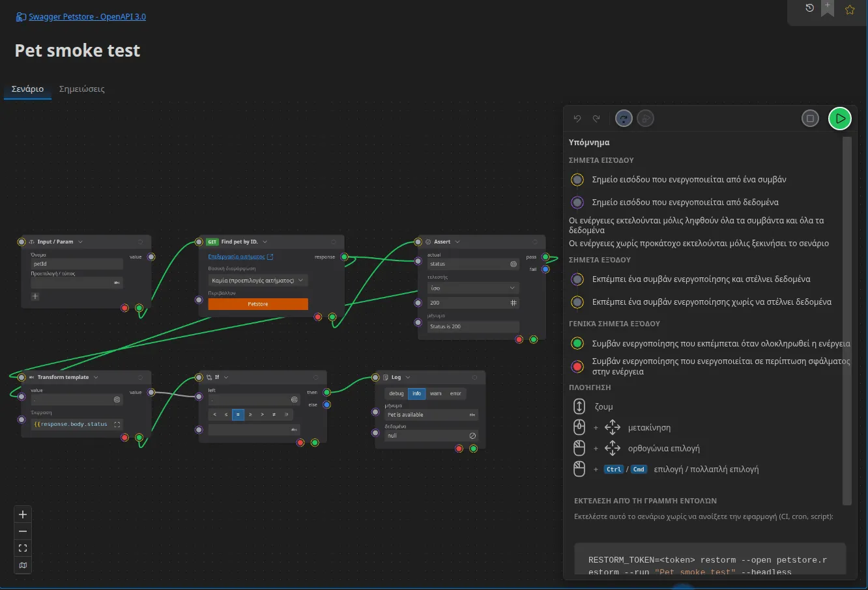Toggle the debug-run button beside the step icon
868x590 pixels.
pyautogui.click(x=645, y=119)
